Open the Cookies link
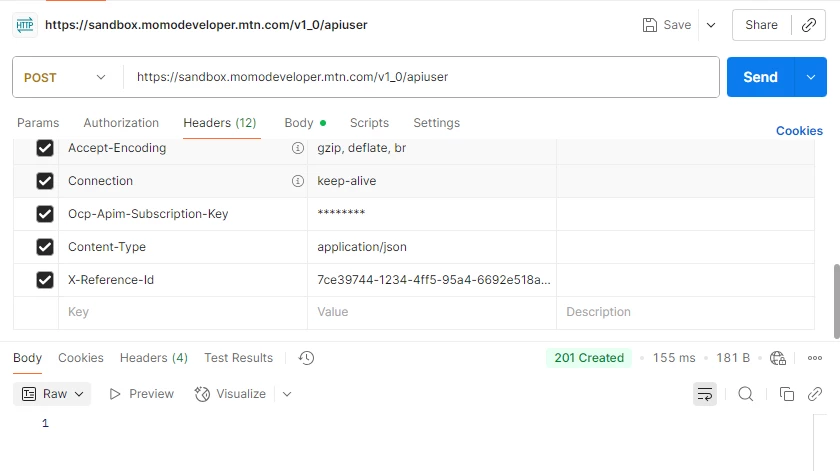 799,131
